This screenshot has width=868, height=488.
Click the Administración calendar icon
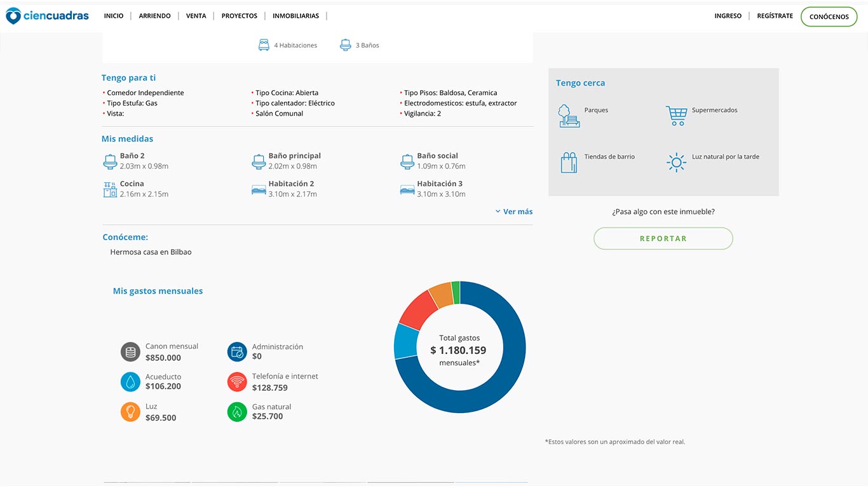[x=237, y=352]
